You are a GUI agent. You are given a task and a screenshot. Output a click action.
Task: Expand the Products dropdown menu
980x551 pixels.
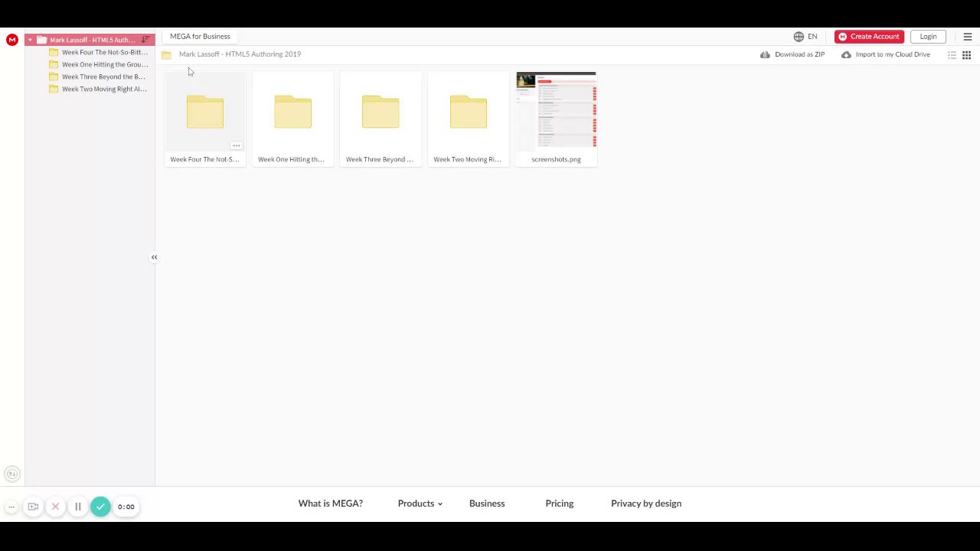tap(420, 504)
